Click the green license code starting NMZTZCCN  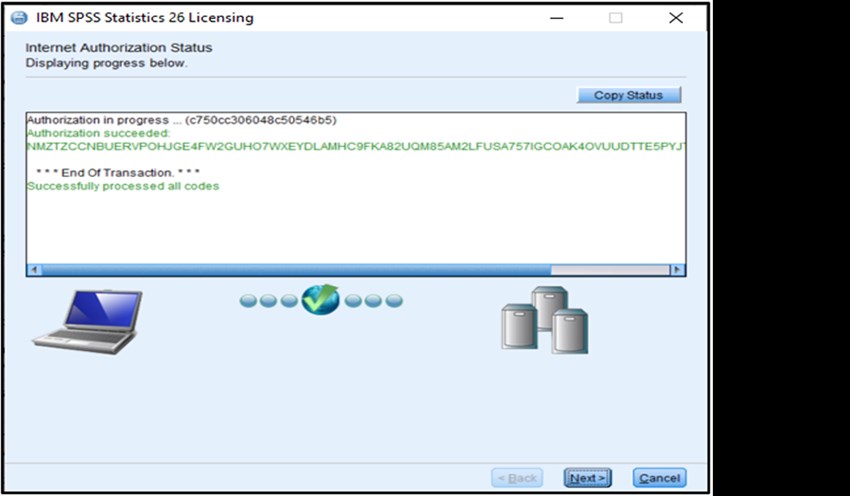(356, 146)
